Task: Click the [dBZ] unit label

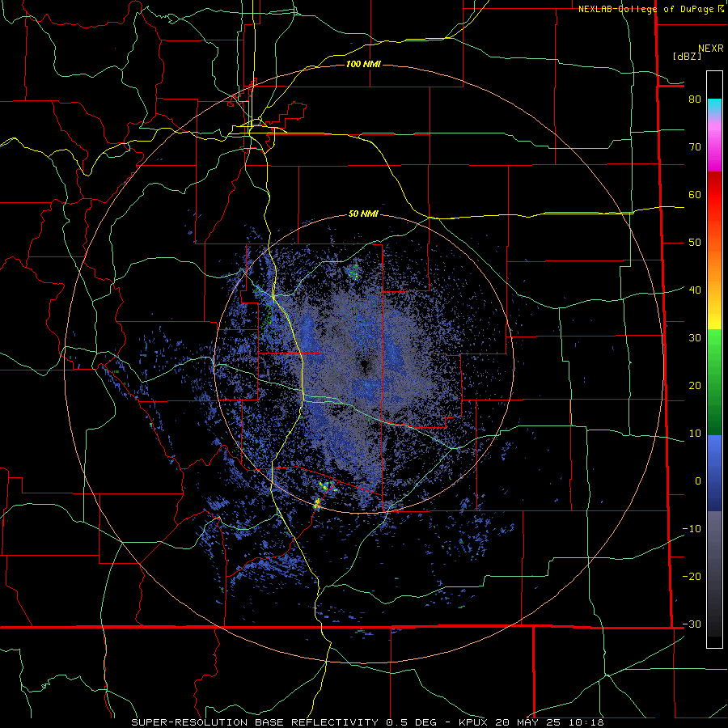Action: (x=687, y=56)
